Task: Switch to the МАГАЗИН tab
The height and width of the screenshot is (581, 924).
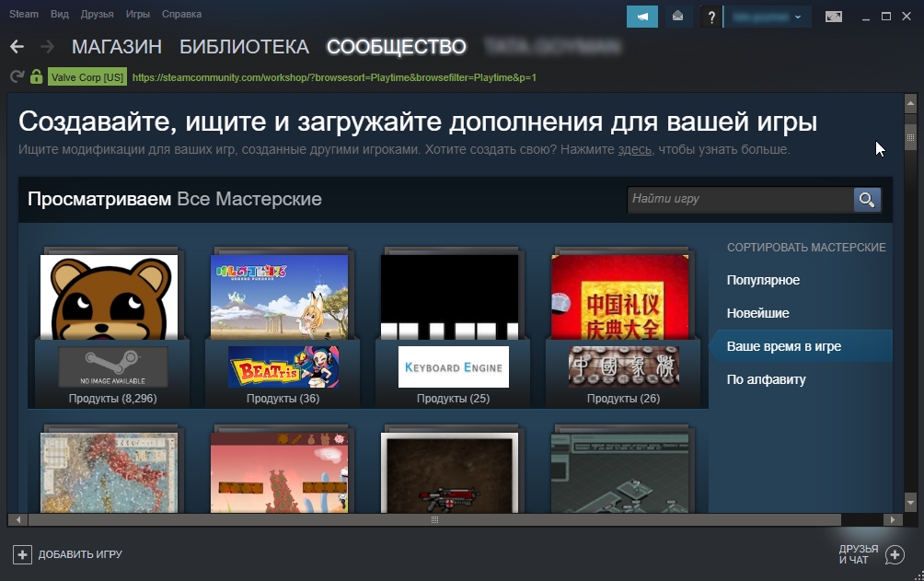Action: [117, 47]
